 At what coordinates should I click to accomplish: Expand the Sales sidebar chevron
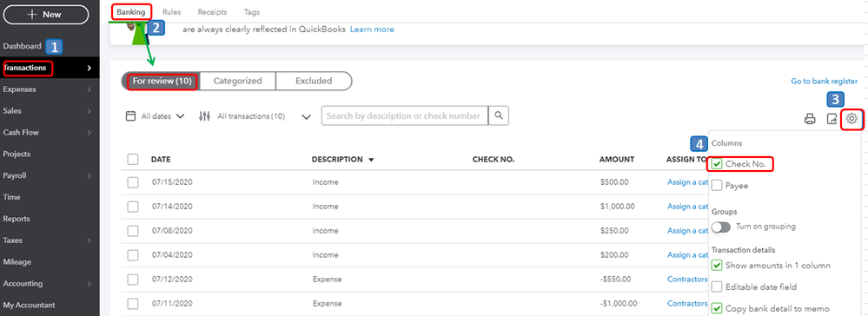click(89, 111)
